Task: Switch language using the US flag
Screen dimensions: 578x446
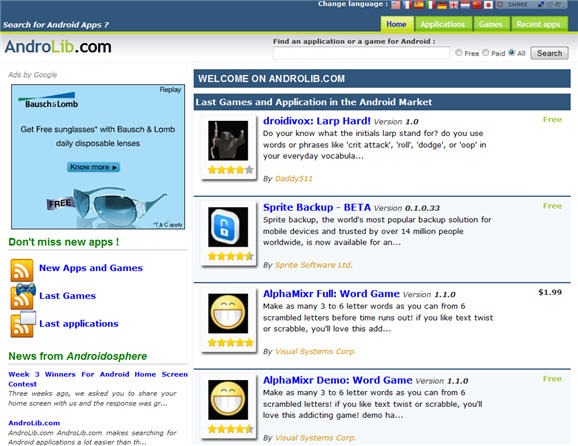Action: click(x=396, y=4)
